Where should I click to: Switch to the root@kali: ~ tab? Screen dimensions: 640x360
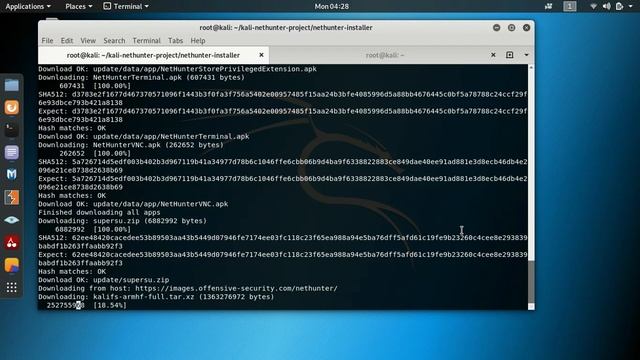click(385, 55)
